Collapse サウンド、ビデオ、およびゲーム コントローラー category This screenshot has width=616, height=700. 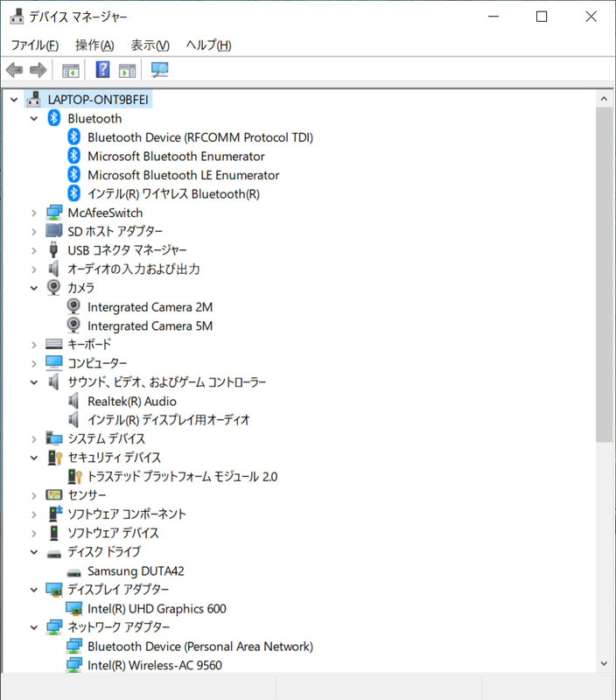coord(34,382)
